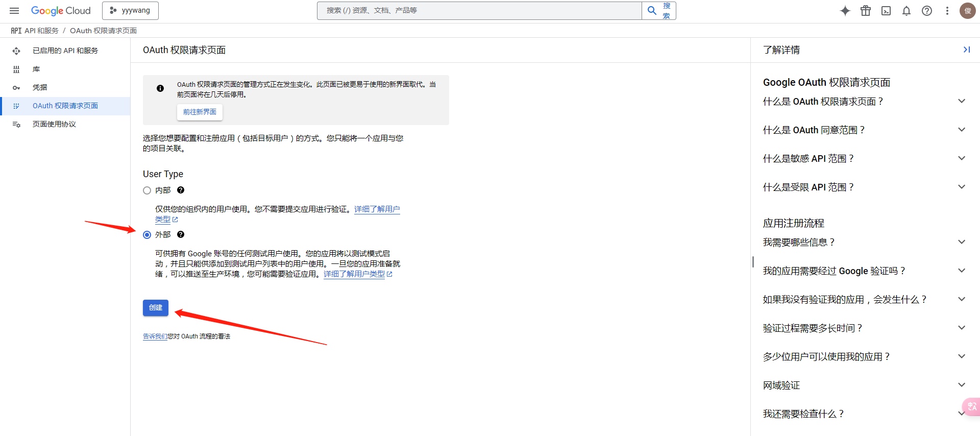This screenshot has height=436, width=980.
Task: Open the main navigation hamburger menu
Action: coord(14,11)
